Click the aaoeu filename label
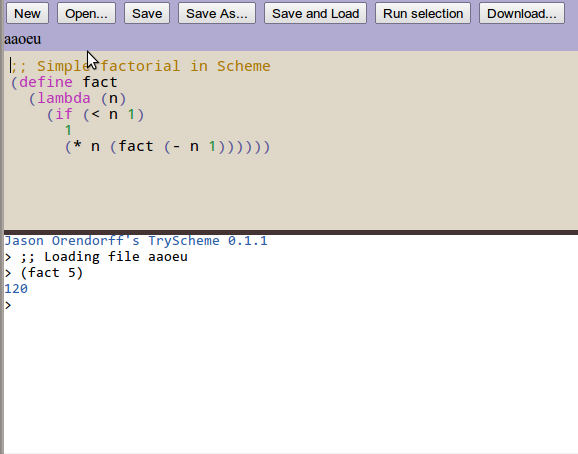The image size is (578, 454). [x=22, y=39]
